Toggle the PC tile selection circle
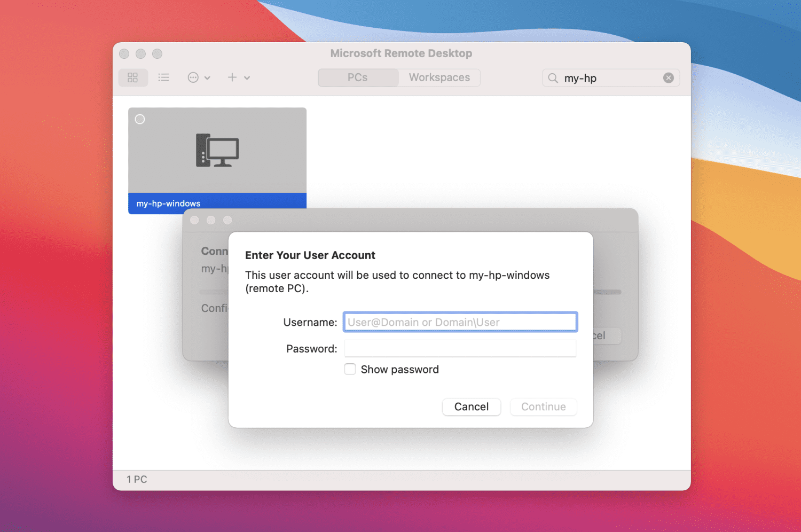The image size is (801, 532). pyautogui.click(x=140, y=119)
